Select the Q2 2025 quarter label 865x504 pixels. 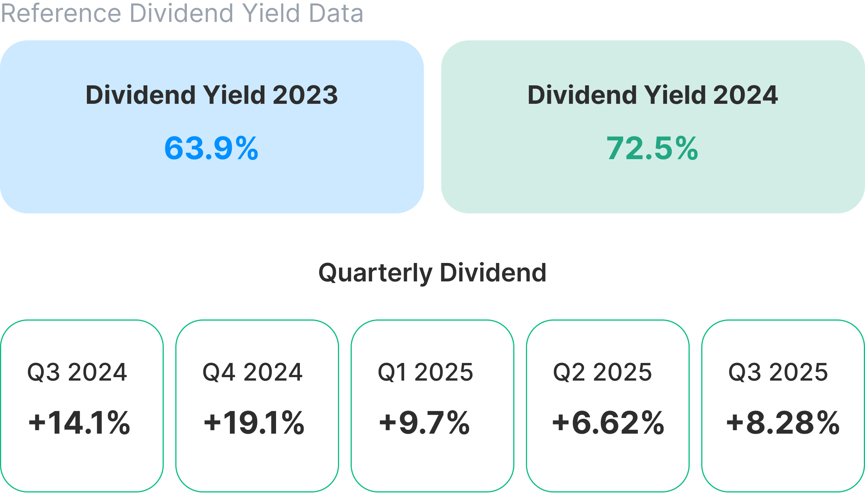tap(602, 372)
